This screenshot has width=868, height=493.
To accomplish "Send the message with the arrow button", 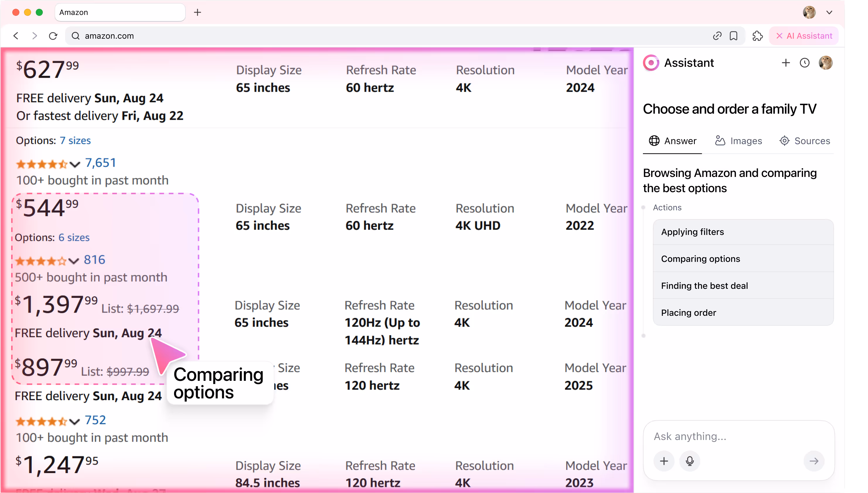I will click(x=814, y=461).
